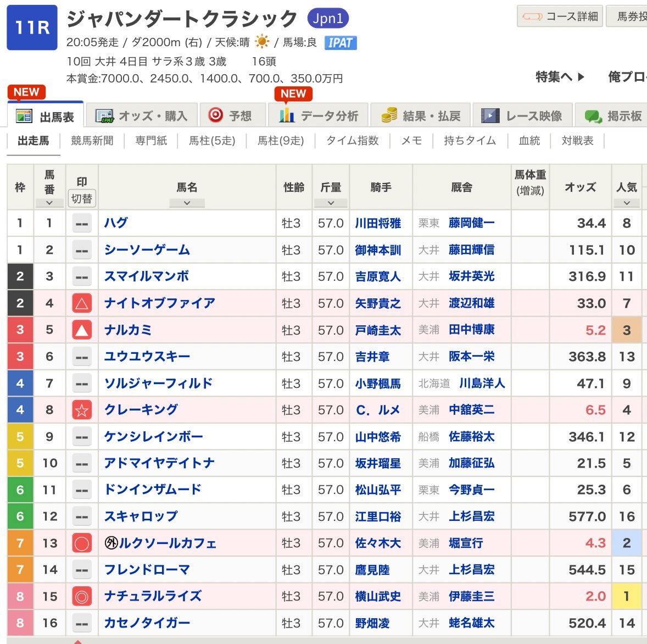The image size is (647, 644).
Task: Click the star mark for クレーキング
Action: (82, 410)
